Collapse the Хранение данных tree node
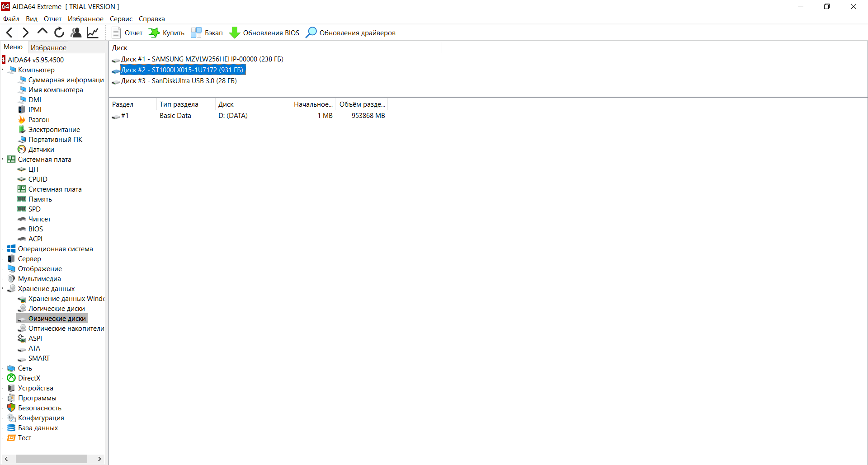868x465 pixels. (3, 289)
